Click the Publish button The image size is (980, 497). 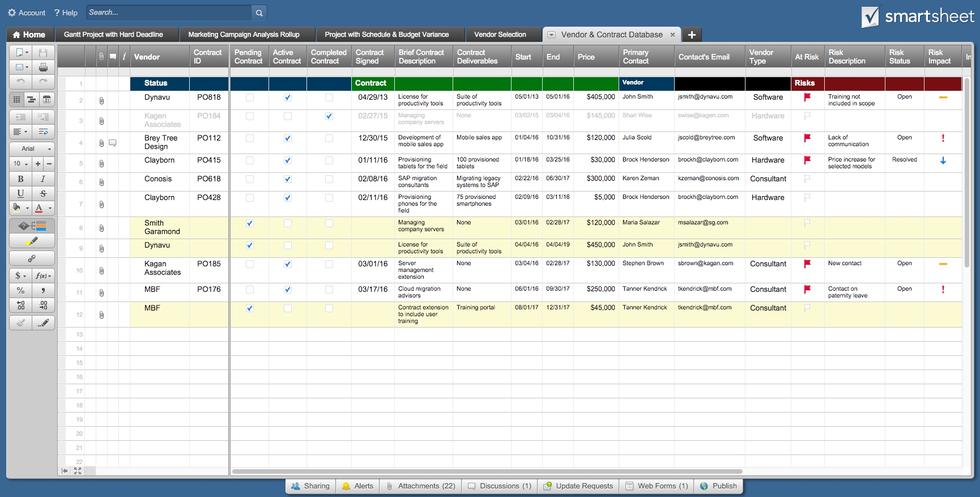coord(718,486)
